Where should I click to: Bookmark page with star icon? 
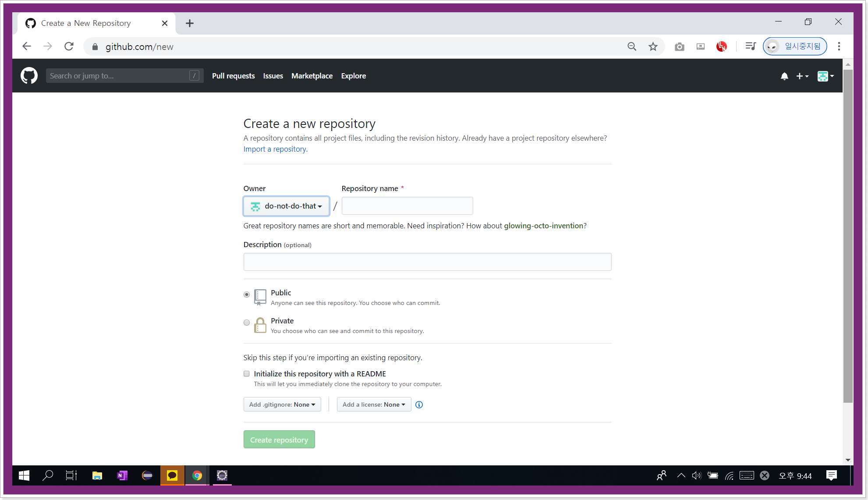click(x=653, y=46)
